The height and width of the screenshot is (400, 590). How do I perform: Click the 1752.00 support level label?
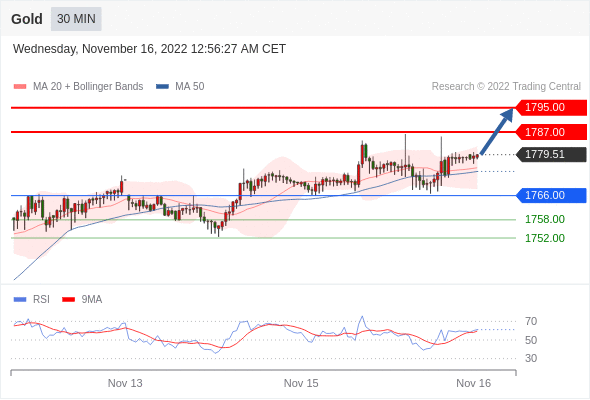click(545, 238)
